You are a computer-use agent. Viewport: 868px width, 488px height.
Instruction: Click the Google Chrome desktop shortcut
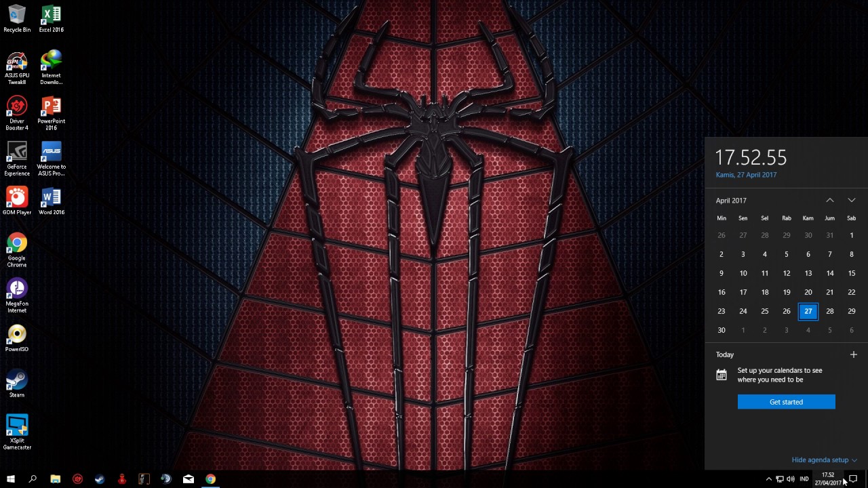17,250
